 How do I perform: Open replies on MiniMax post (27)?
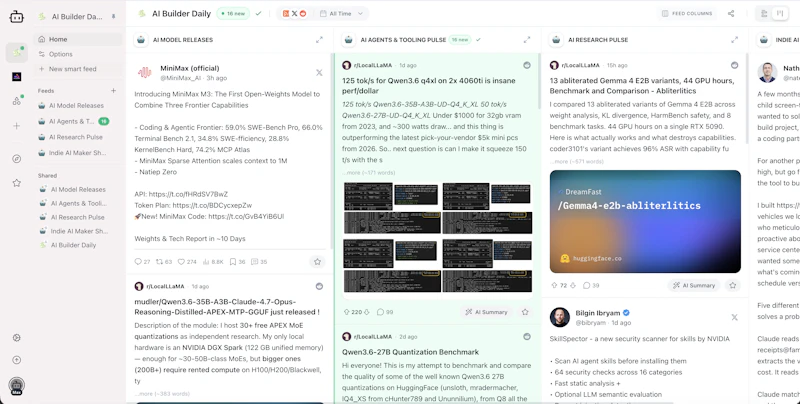click(x=142, y=262)
